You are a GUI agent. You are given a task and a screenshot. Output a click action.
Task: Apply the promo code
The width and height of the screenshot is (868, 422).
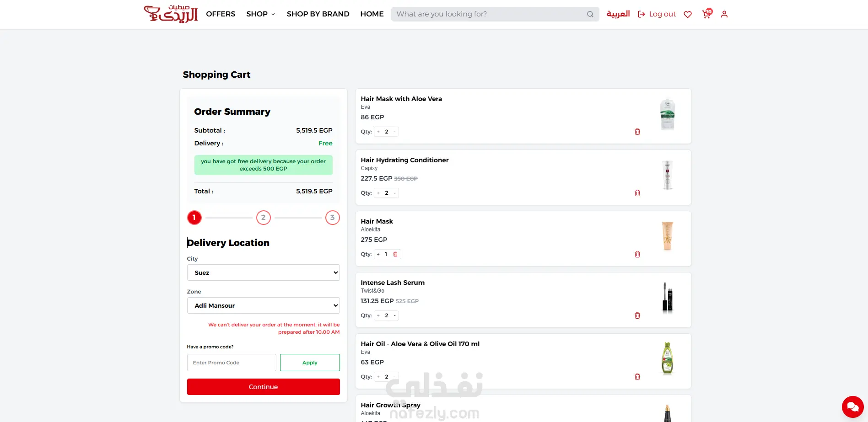point(310,363)
